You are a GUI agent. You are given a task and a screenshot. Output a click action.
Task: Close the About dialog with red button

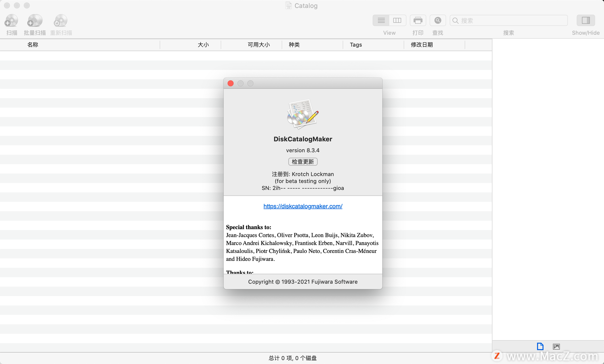pos(231,83)
